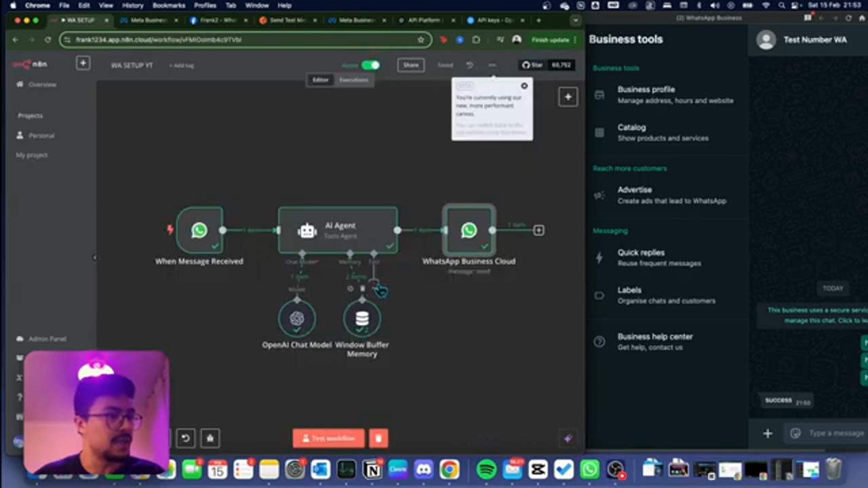The height and width of the screenshot is (488, 868).
Task: Open the three-dot workflow options menu
Action: [x=492, y=65]
